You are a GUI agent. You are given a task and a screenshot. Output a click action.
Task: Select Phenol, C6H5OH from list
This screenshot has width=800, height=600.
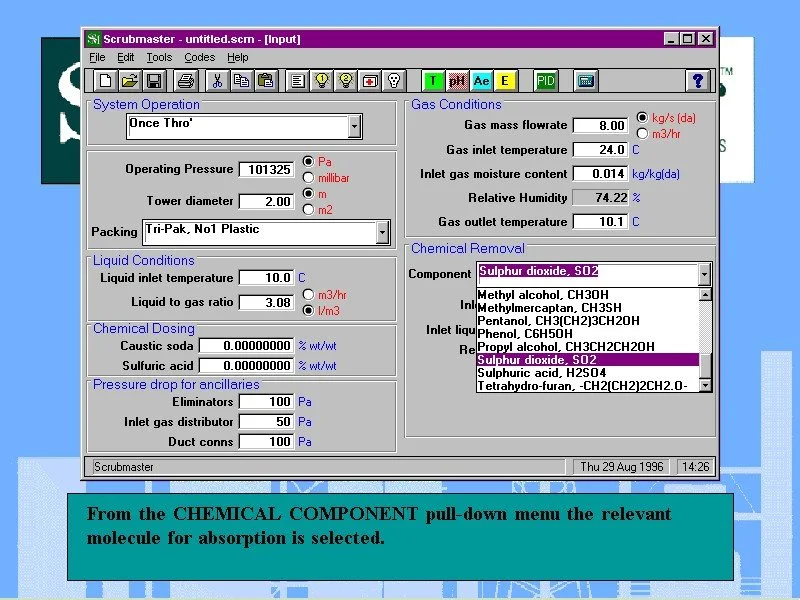587,334
